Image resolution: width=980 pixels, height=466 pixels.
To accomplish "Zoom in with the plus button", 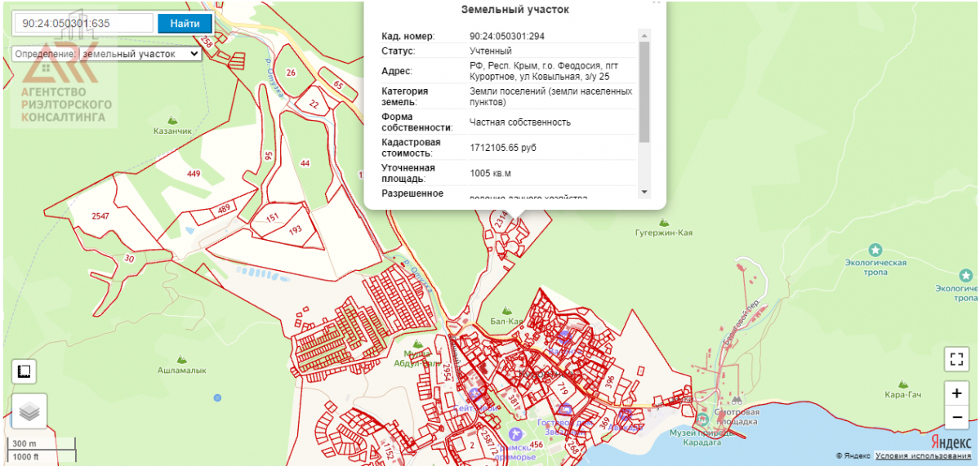I will (956, 393).
